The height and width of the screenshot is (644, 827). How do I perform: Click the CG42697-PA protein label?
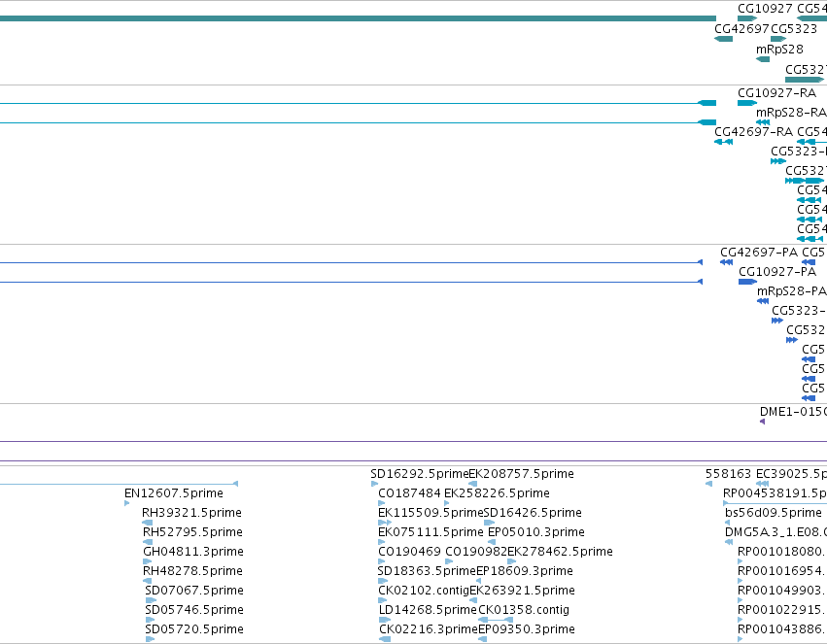click(x=759, y=253)
